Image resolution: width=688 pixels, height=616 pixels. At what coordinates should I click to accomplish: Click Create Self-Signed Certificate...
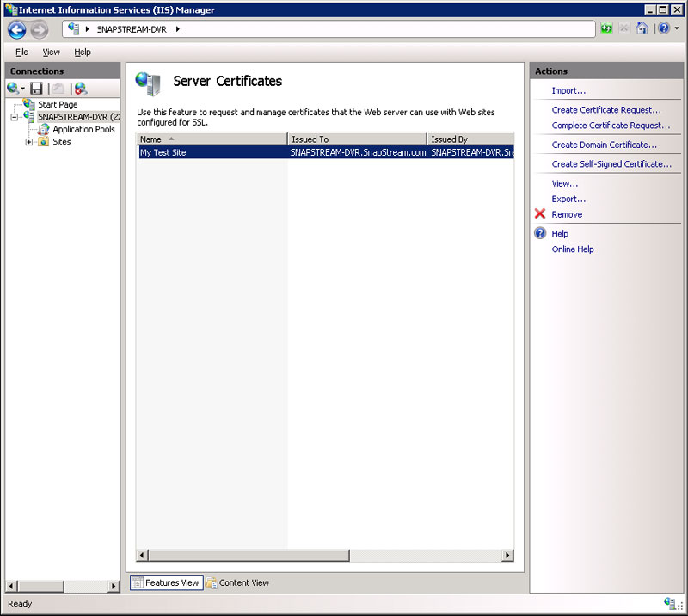click(611, 164)
